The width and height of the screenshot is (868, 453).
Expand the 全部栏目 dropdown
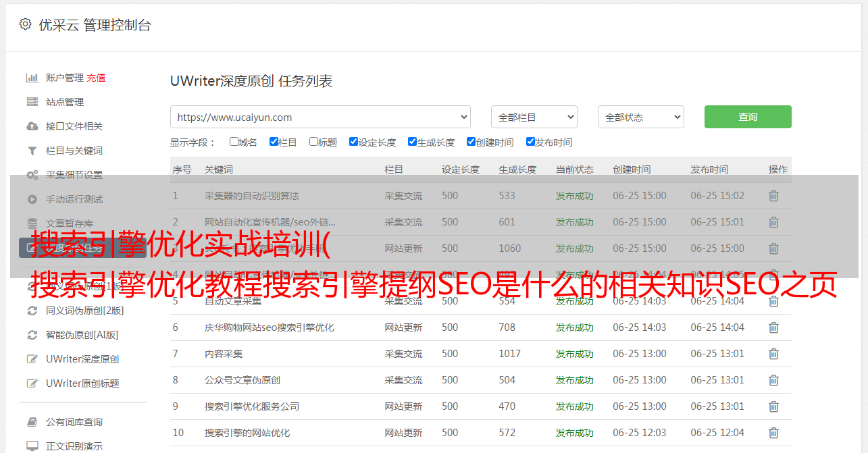click(x=534, y=117)
